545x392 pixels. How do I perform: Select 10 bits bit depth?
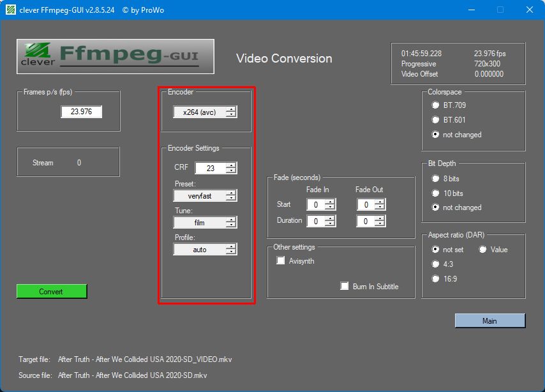point(435,193)
